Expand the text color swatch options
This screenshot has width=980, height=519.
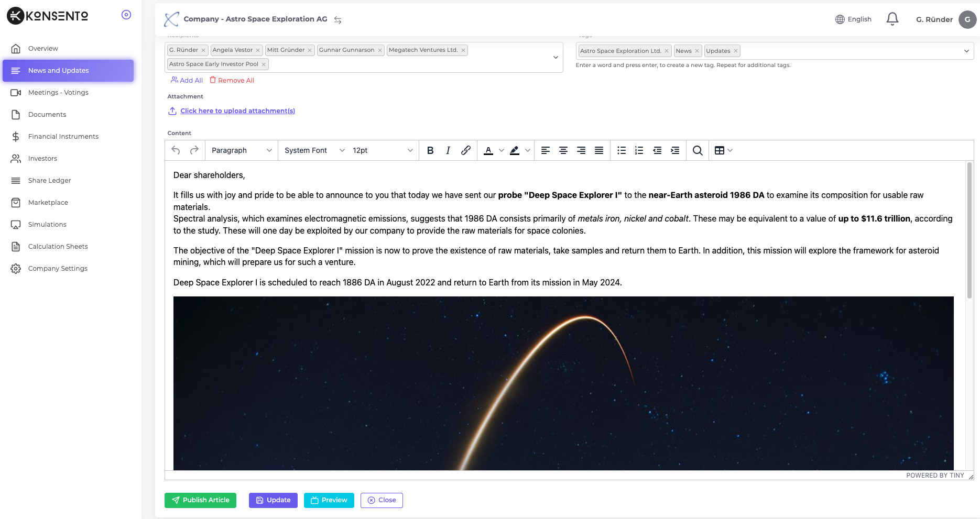[x=501, y=150]
